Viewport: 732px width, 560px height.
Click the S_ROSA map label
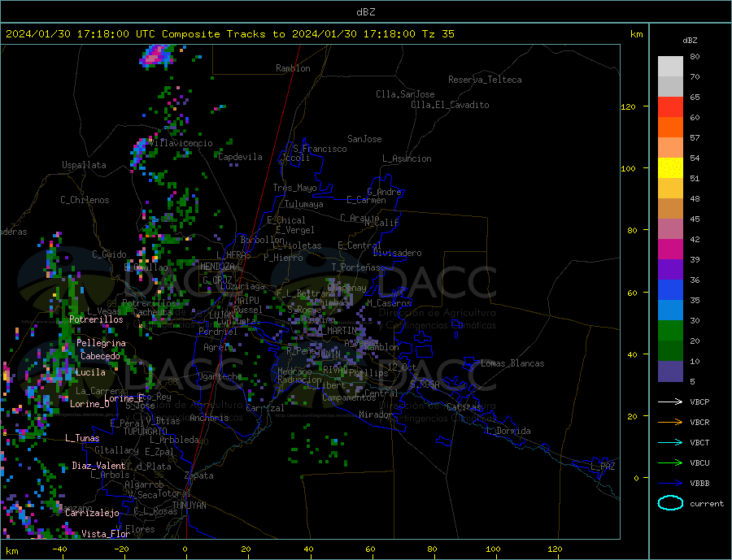[425, 384]
